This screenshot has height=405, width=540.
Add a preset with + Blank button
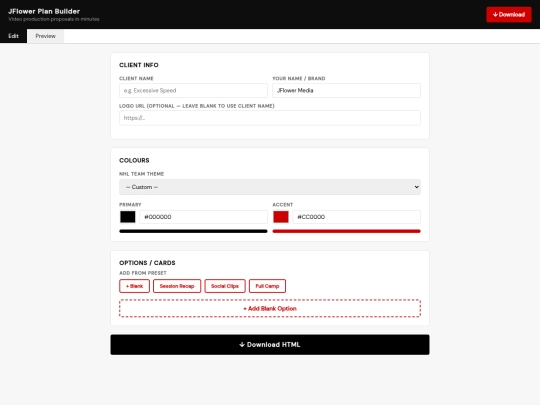pyautogui.click(x=134, y=286)
